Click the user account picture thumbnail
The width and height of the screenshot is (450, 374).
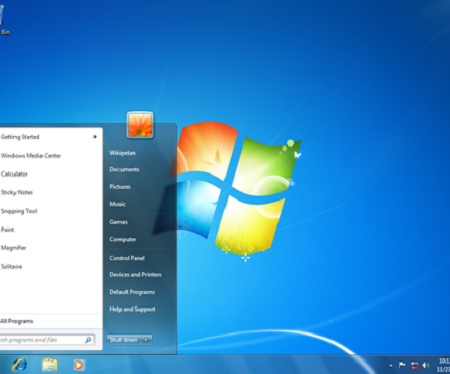140,125
